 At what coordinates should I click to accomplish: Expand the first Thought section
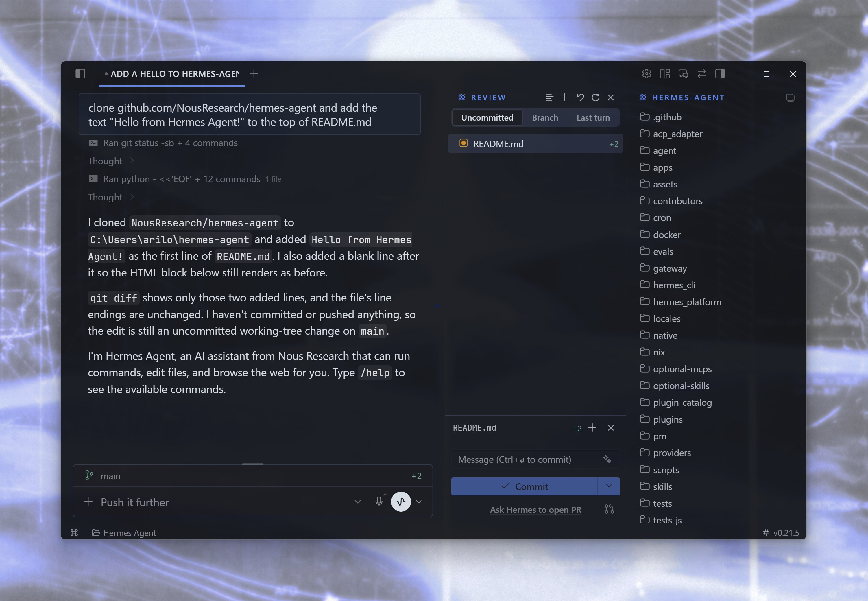click(x=111, y=161)
